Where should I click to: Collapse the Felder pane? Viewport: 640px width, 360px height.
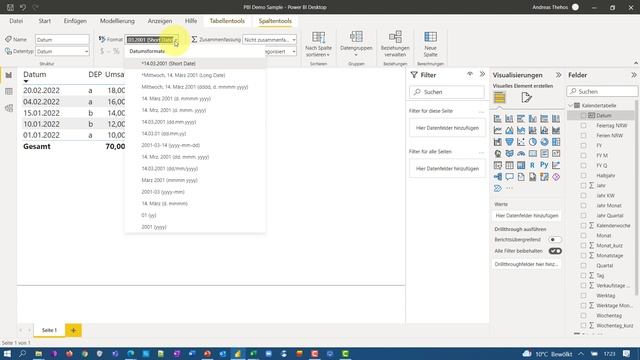[633, 75]
